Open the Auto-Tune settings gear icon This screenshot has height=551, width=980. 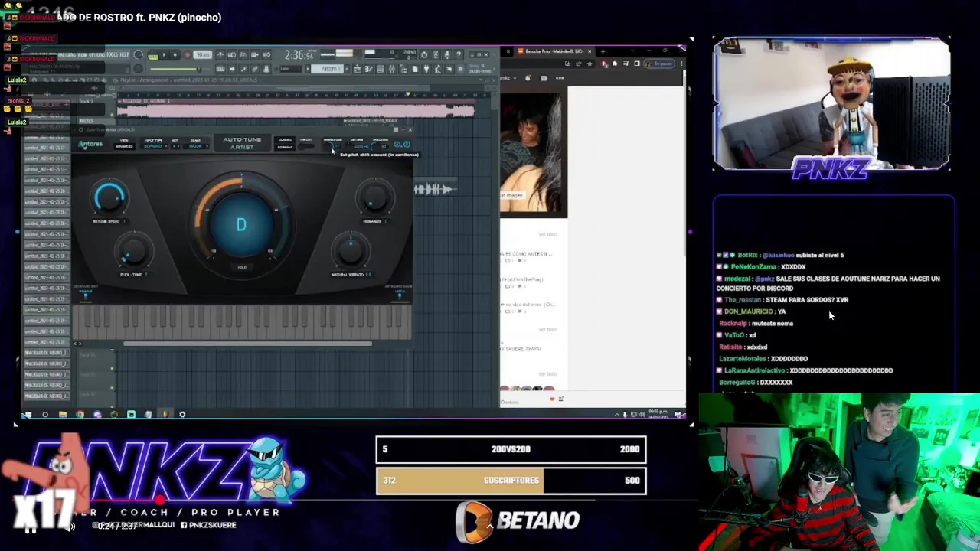click(x=397, y=145)
